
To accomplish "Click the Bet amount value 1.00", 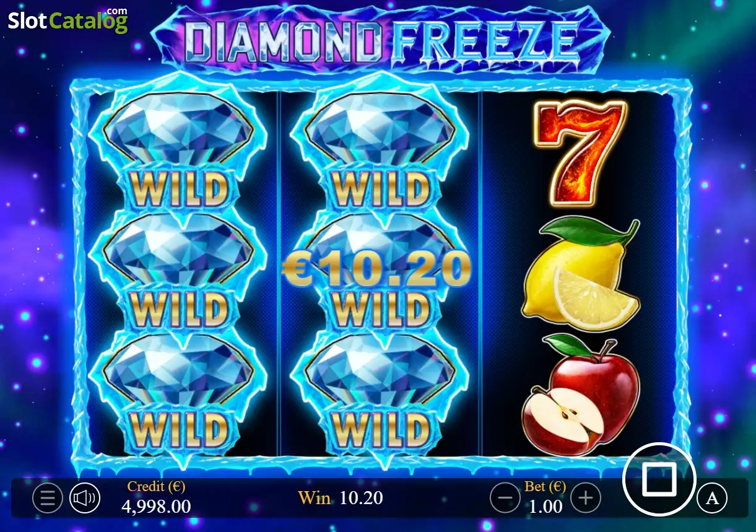I will coord(545,507).
